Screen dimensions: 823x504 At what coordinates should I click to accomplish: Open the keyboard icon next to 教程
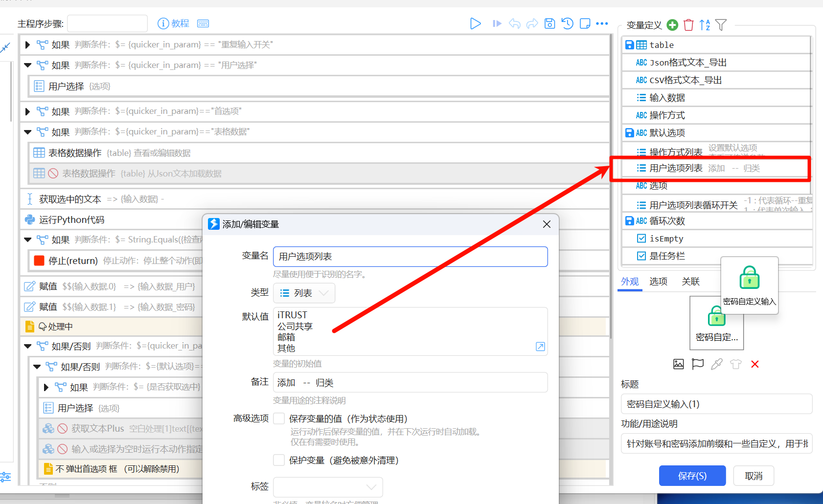click(x=203, y=23)
